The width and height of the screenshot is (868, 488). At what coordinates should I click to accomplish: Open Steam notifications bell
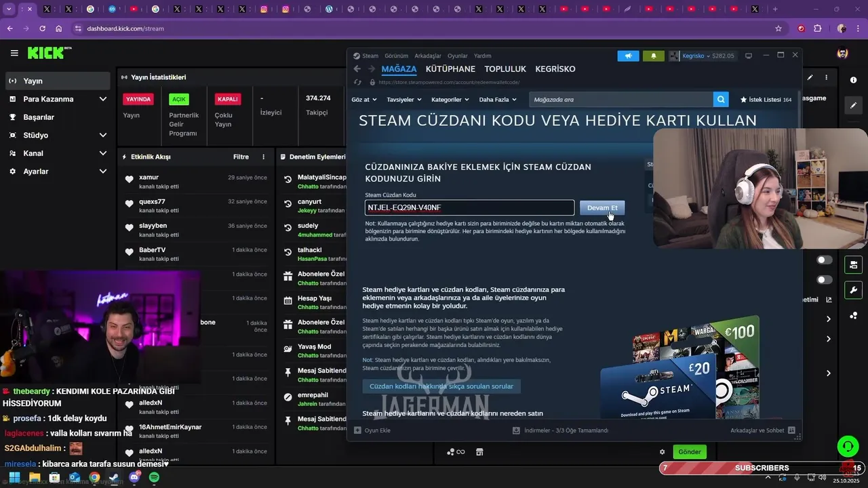(653, 56)
